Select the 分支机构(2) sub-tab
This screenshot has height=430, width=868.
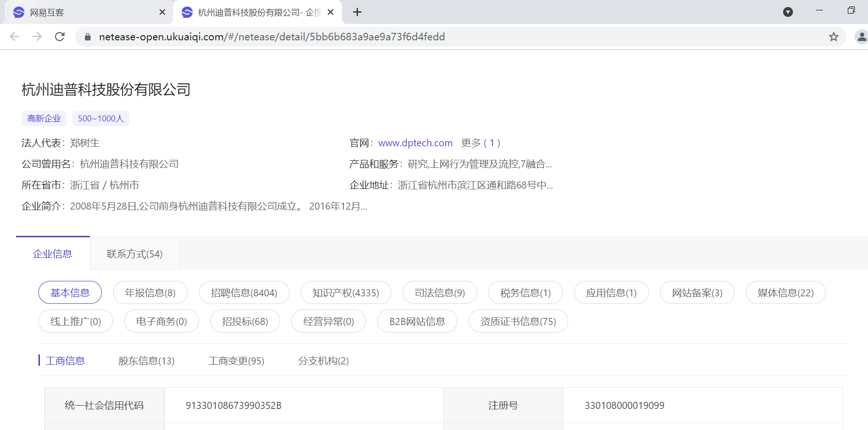(323, 361)
